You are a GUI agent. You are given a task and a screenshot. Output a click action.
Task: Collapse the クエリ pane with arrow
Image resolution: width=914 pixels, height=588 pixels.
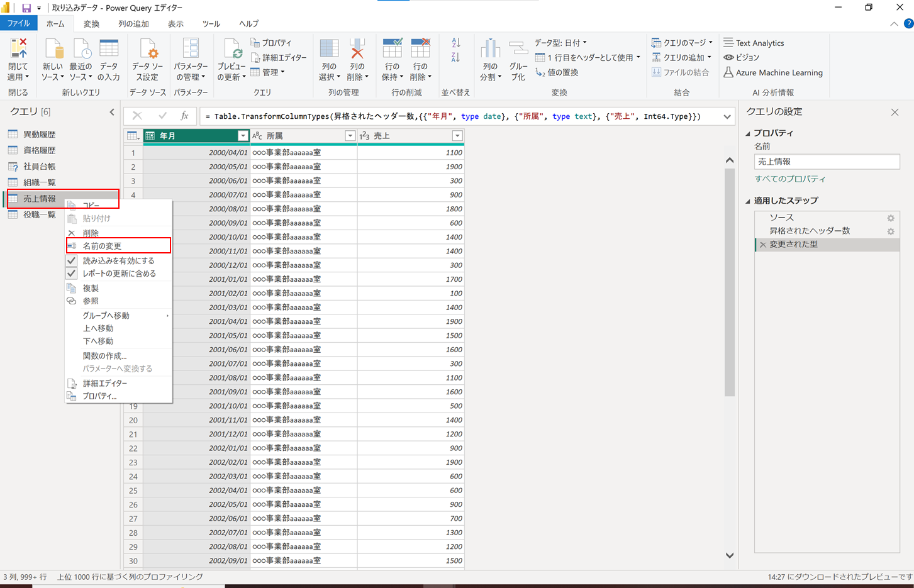click(112, 112)
